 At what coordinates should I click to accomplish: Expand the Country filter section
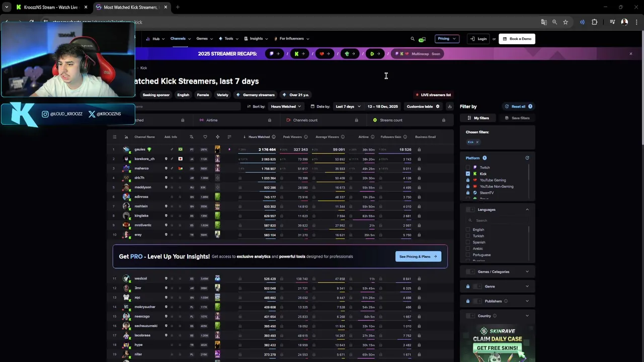(x=527, y=316)
